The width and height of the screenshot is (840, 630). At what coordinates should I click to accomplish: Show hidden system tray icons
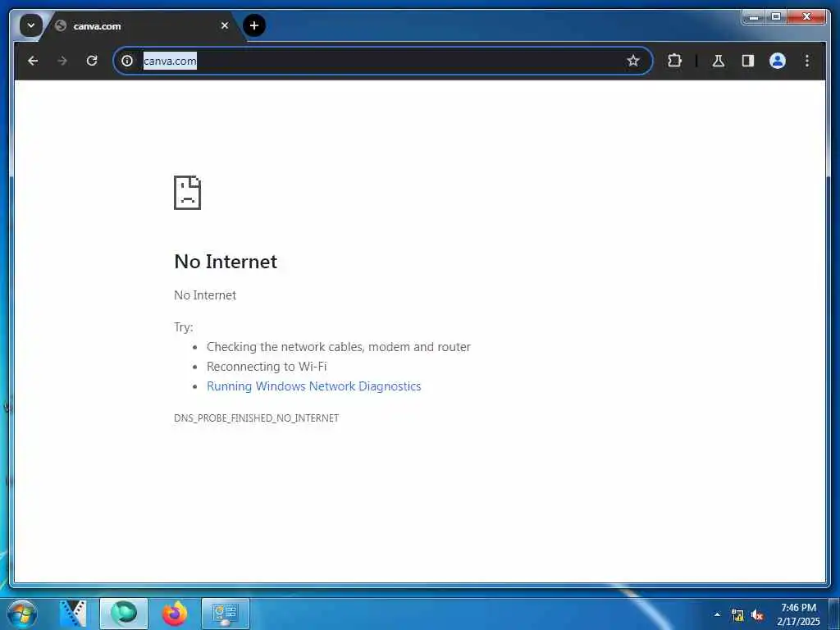coord(717,614)
